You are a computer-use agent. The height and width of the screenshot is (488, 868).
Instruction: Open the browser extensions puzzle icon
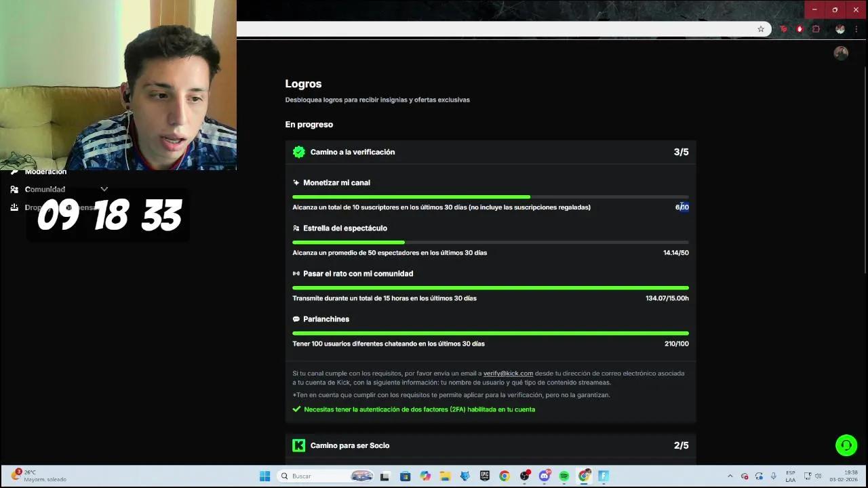click(x=816, y=29)
